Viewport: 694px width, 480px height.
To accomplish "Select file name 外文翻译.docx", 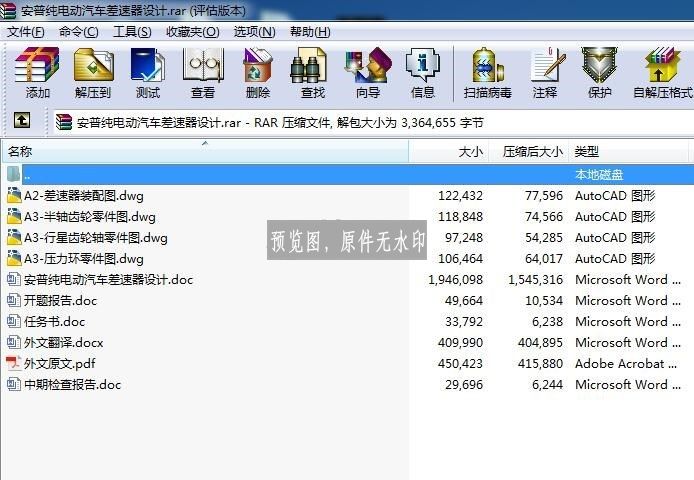I will (63, 343).
